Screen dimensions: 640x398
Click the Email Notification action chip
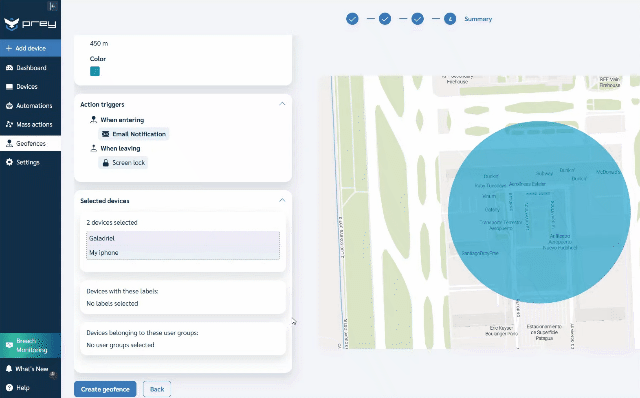tap(134, 134)
